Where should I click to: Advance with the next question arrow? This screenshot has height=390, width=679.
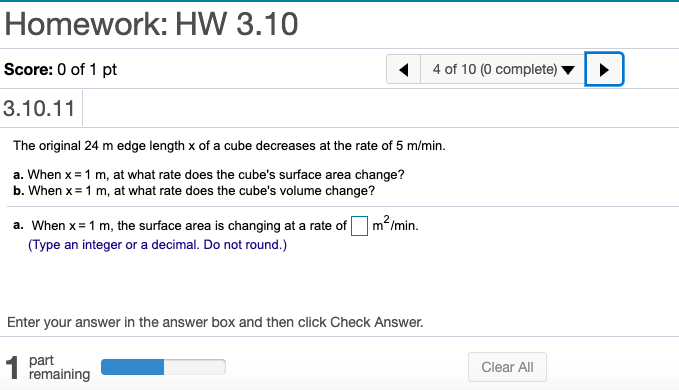pyautogui.click(x=604, y=69)
